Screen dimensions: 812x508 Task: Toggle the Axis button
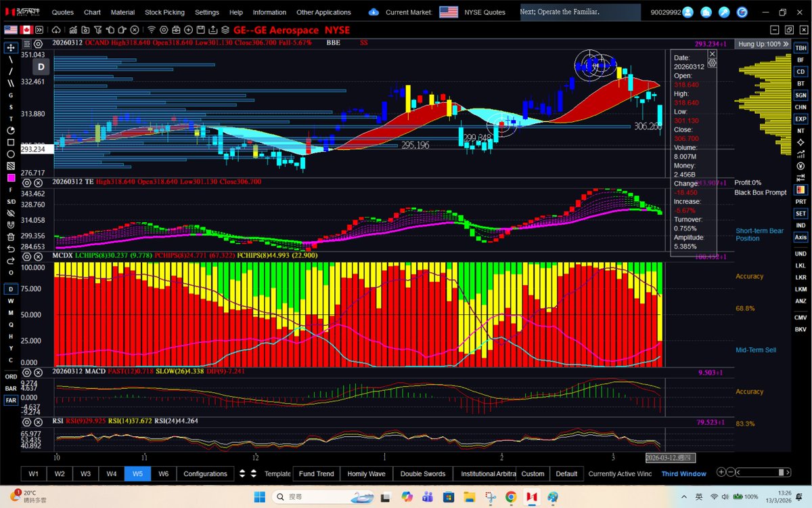point(800,237)
